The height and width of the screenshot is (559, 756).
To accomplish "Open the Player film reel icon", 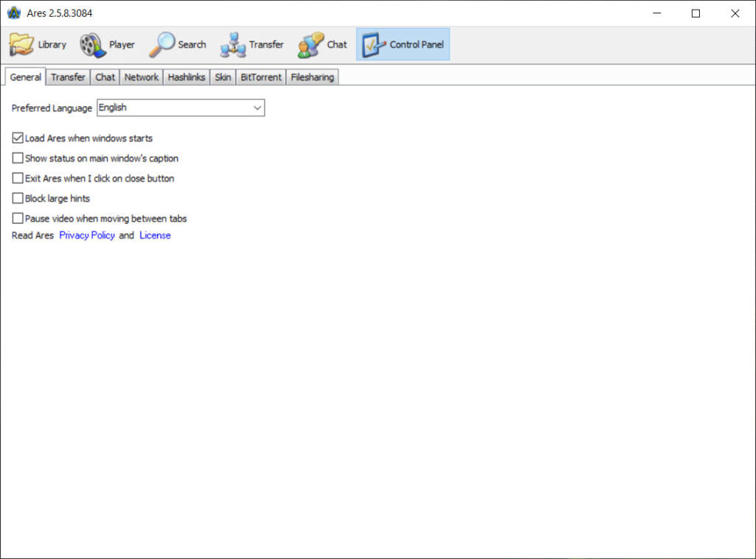I will click(92, 45).
